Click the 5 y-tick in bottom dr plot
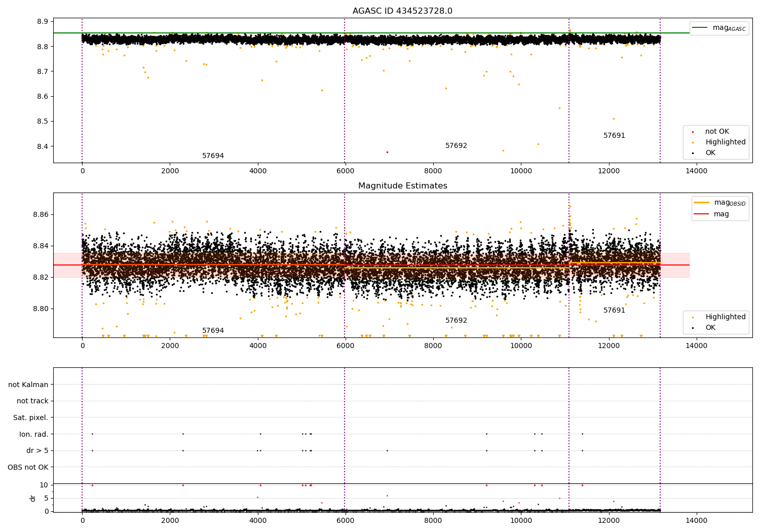The height and width of the screenshot is (532, 760). [x=46, y=498]
